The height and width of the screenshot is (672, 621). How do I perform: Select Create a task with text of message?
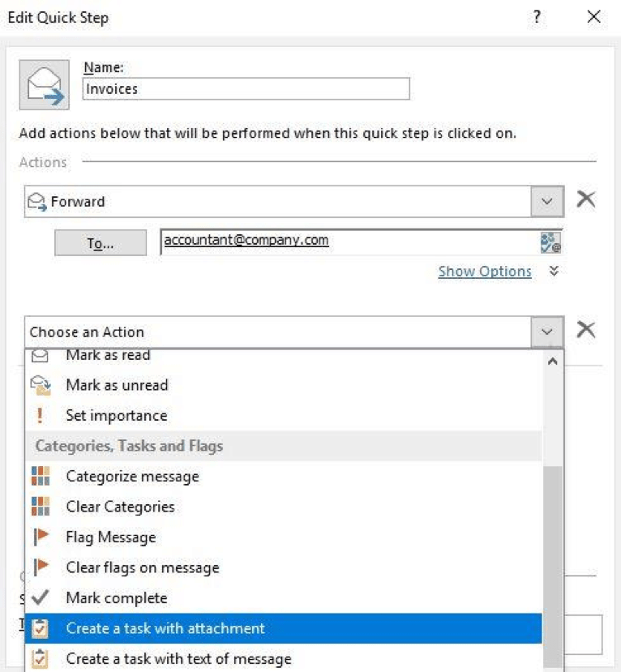coord(178,659)
